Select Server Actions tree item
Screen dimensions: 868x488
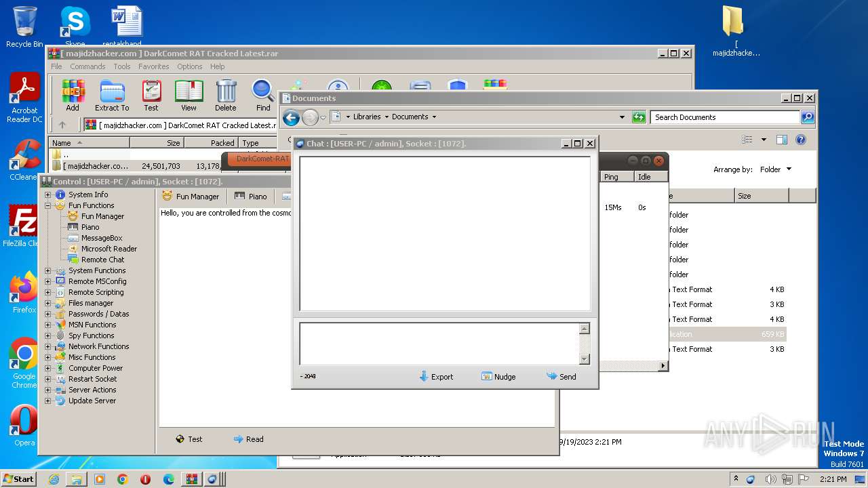pos(92,390)
